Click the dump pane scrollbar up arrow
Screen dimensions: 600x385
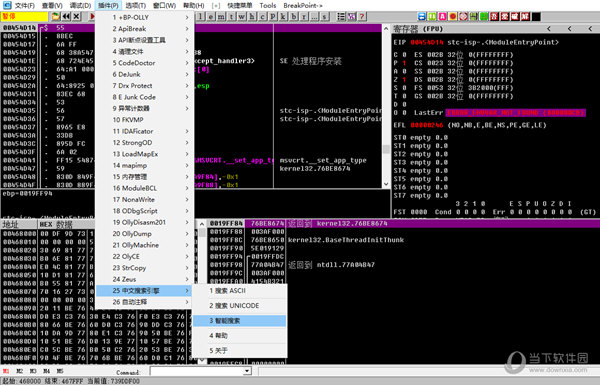pyautogui.click(x=202, y=224)
